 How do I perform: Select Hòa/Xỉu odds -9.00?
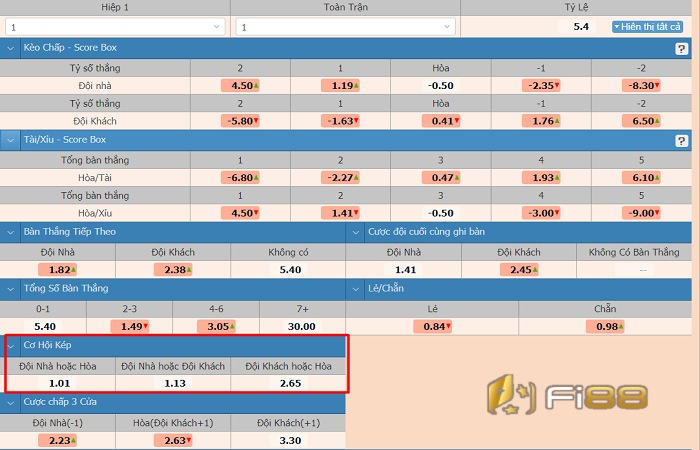(x=641, y=213)
